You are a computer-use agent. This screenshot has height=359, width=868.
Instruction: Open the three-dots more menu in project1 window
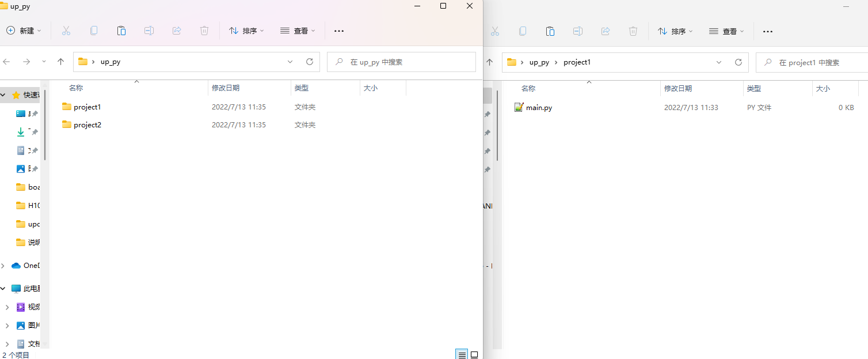[x=768, y=32]
